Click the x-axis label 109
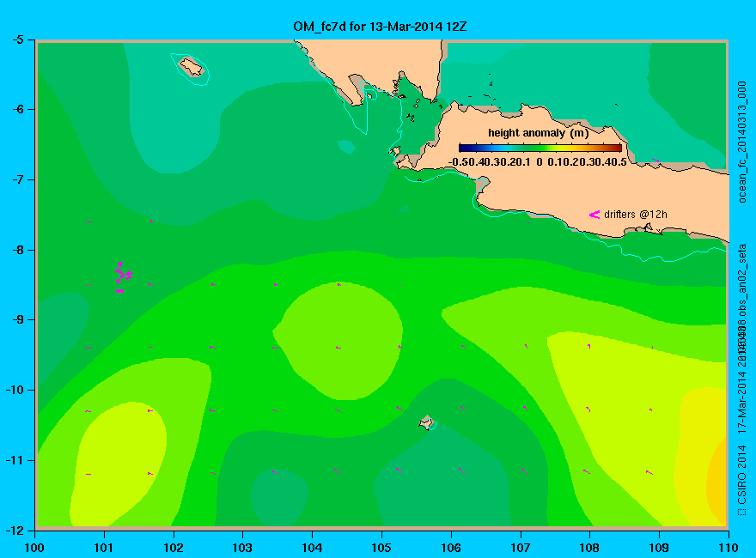 point(659,548)
